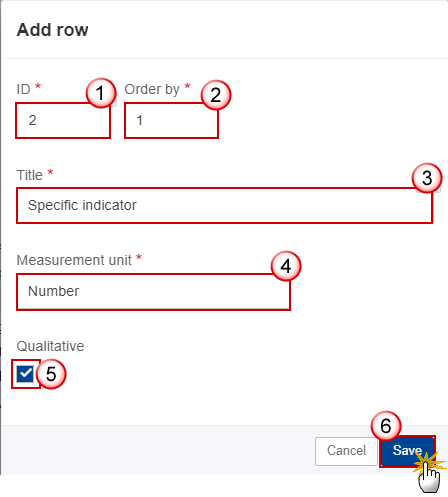This screenshot has width=448, height=497.
Task: Toggle the Qualitative checkbox
Action: [x=25, y=374]
